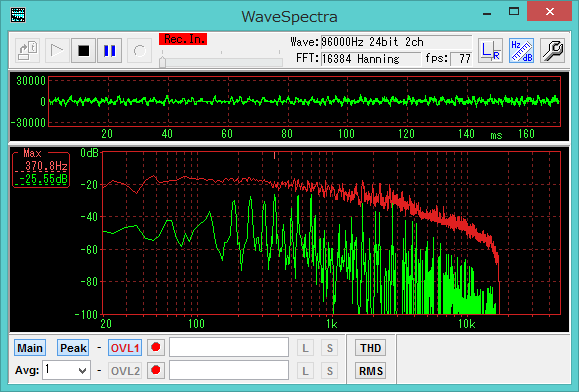The height and width of the screenshot is (392, 579).
Task: Click the WaveSpectra app icon in title bar
Action: 18,15
